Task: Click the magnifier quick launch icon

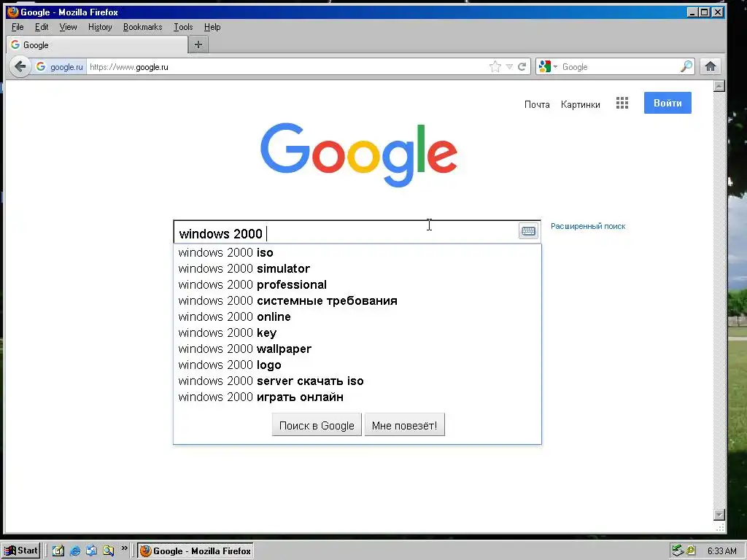Action: pos(109,551)
